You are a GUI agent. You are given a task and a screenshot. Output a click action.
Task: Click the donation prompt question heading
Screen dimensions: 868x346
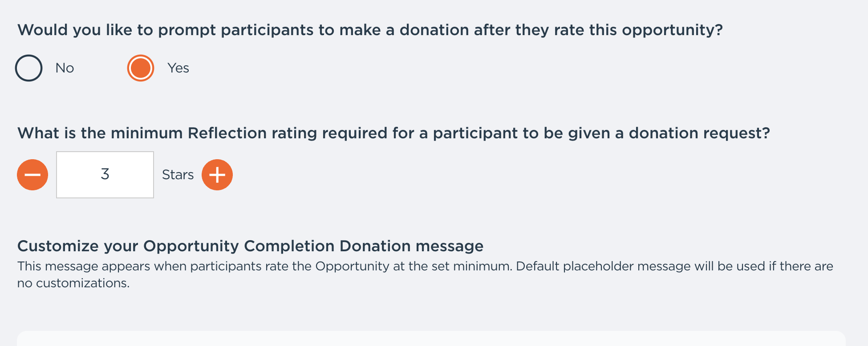click(x=369, y=30)
